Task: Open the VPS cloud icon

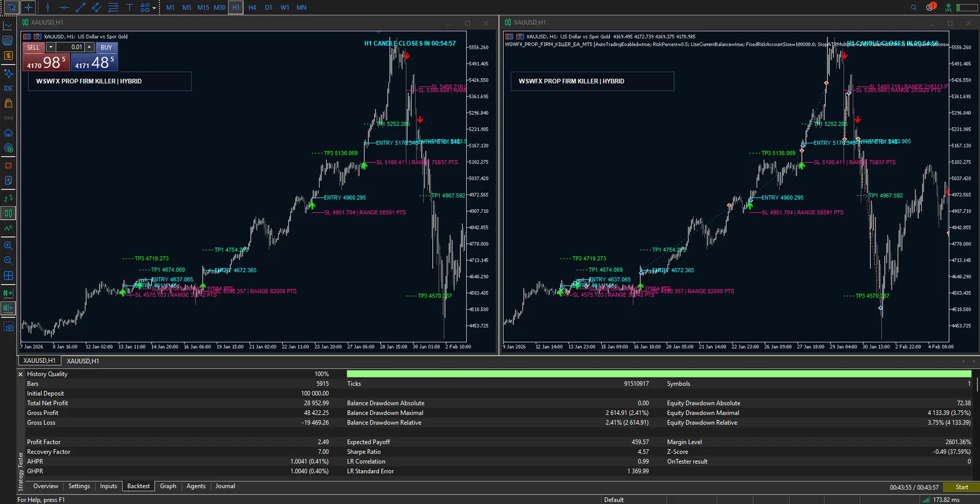Action: pos(8,133)
